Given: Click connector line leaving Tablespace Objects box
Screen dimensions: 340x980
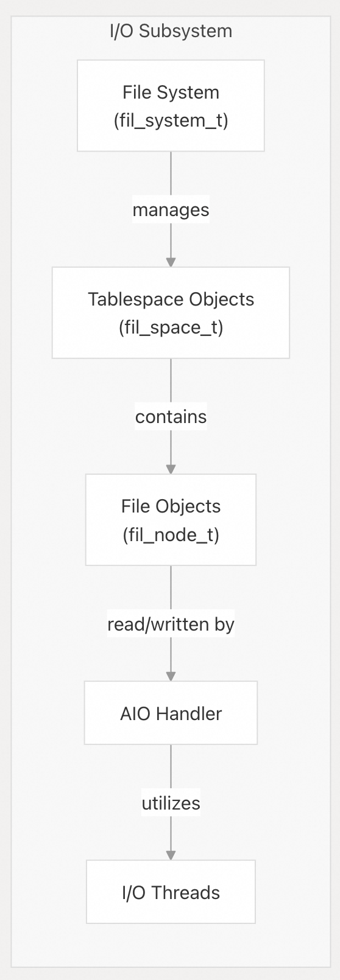Looking at the screenshot, I should click(x=171, y=380).
